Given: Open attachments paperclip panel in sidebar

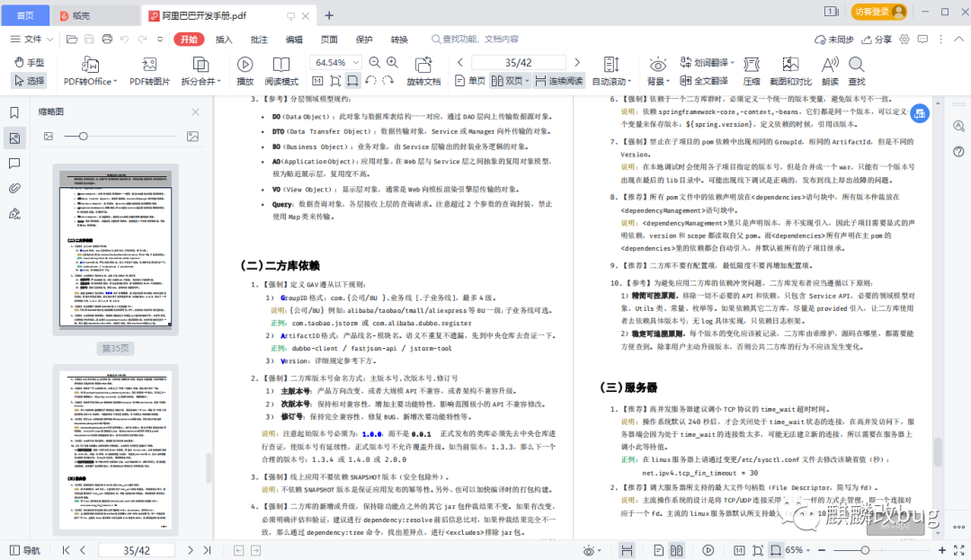Looking at the screenshot, I should point(14,188).
